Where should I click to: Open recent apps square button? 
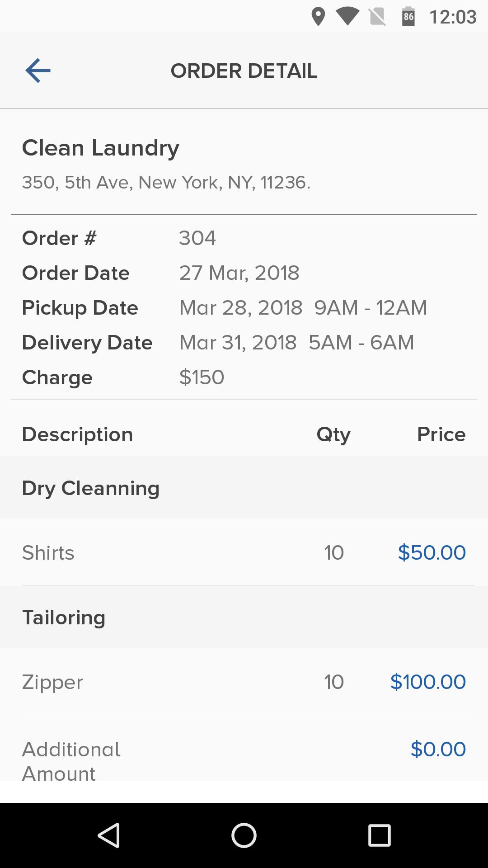coord(379,835)
